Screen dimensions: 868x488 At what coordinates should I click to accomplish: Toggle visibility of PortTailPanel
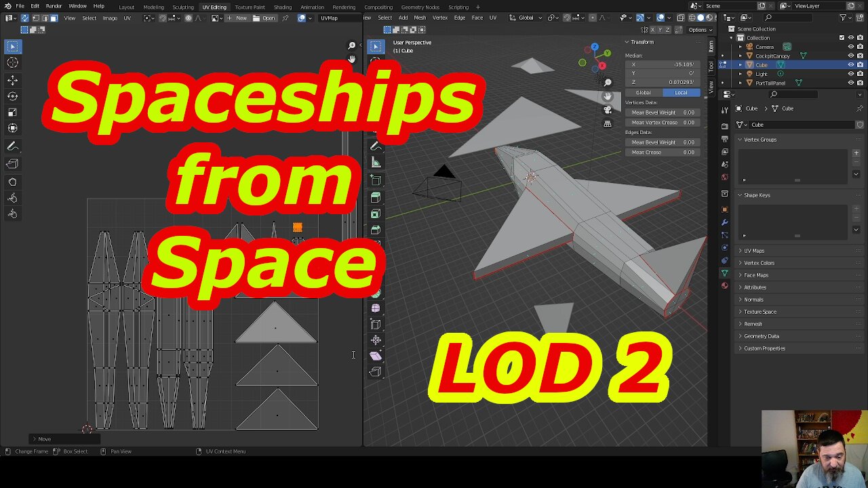tap(851, 83)
